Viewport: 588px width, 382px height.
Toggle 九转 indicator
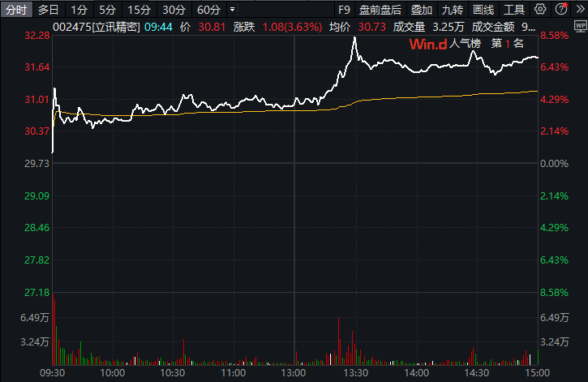coord(453,10)
